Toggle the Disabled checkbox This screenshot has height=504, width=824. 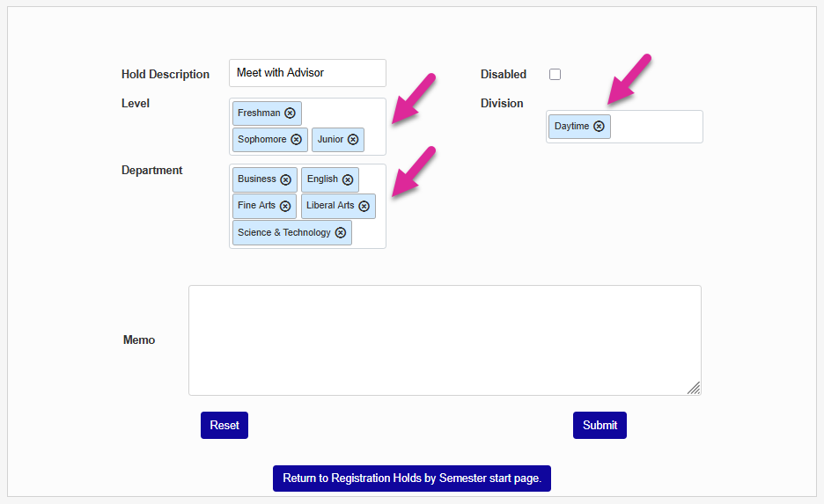pos(555,75)
